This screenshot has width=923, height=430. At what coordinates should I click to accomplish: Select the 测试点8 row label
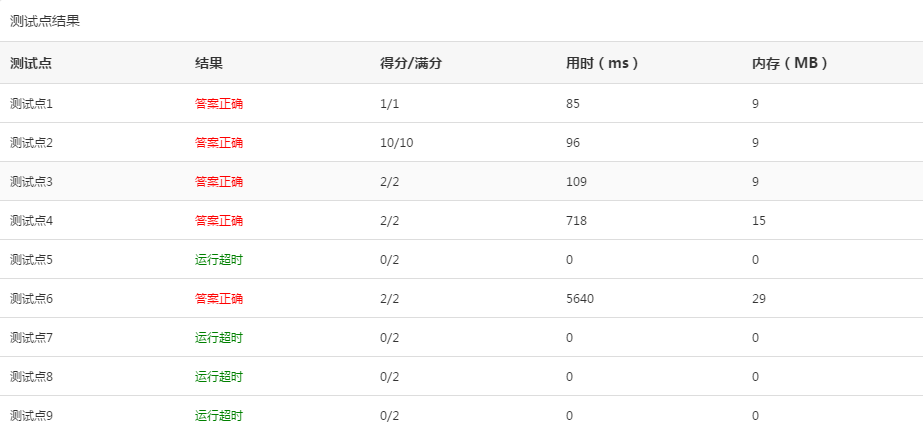click(31, 376)
